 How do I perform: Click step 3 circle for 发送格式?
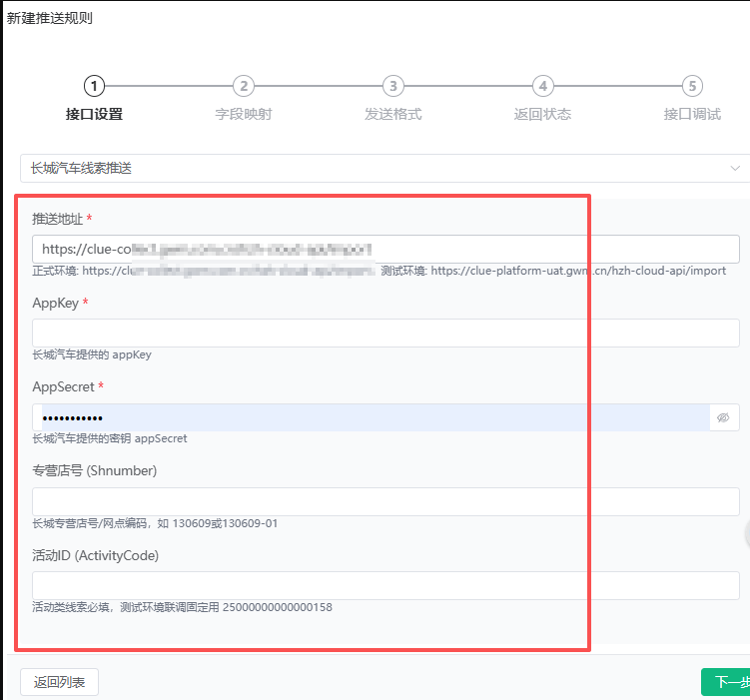(393, 86)
